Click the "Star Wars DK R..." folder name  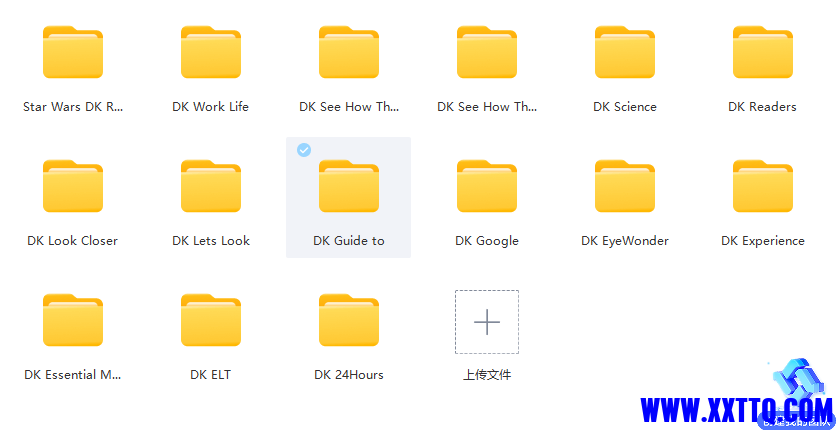click(x=73, y=107)
